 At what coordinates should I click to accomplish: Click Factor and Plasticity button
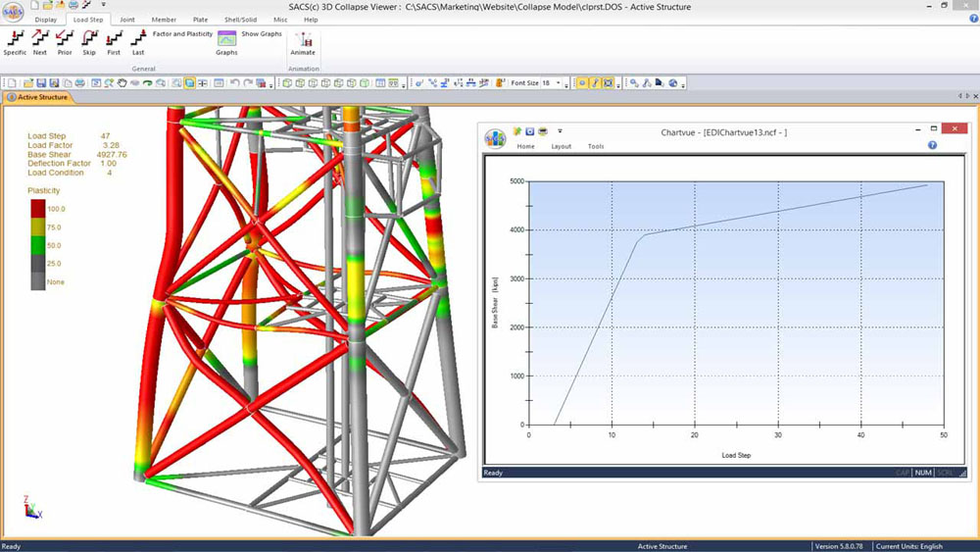coord(182,33)
